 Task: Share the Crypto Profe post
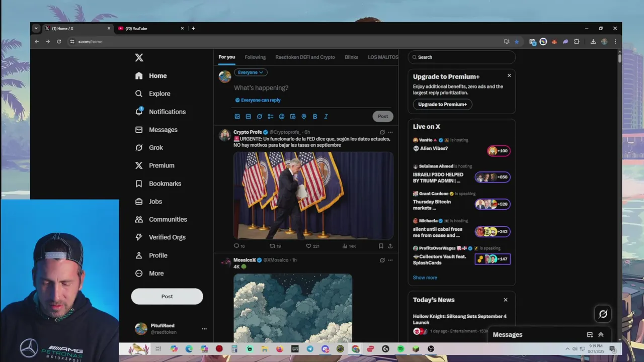click(390, 246)
